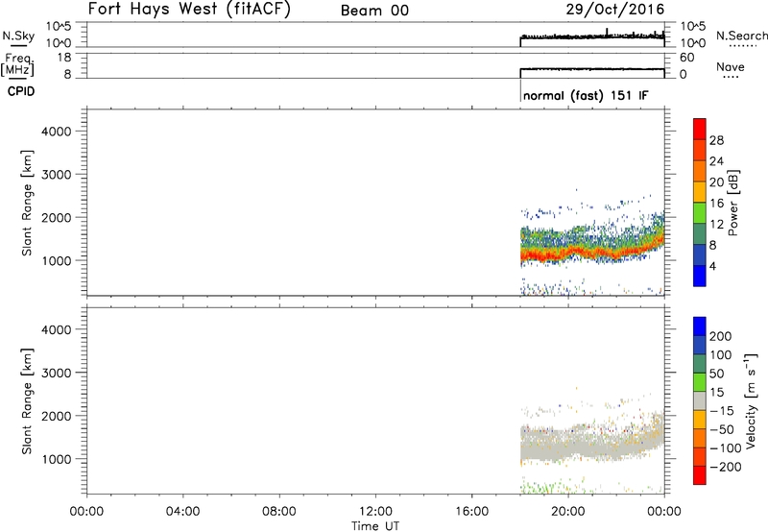Click the '12:00' time axis tick label
Image resolution: width=768 pixels, height=532 pixels.
point(375,512)
